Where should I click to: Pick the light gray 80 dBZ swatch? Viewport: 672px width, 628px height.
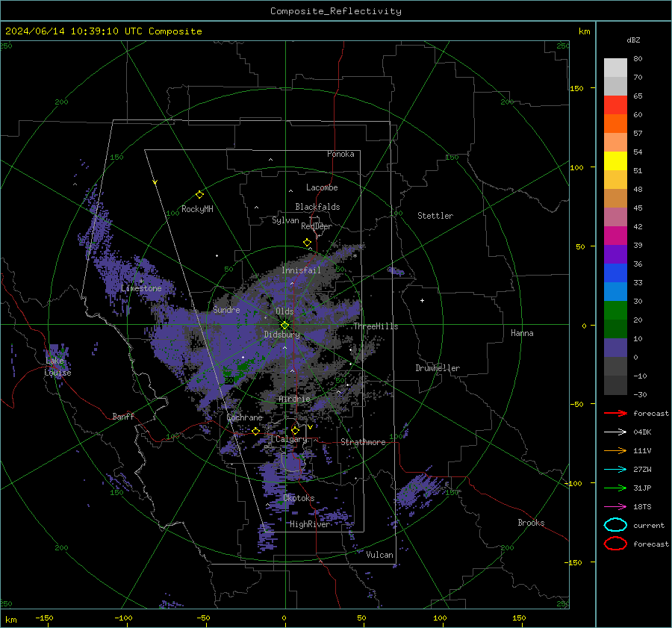[615, 68]
